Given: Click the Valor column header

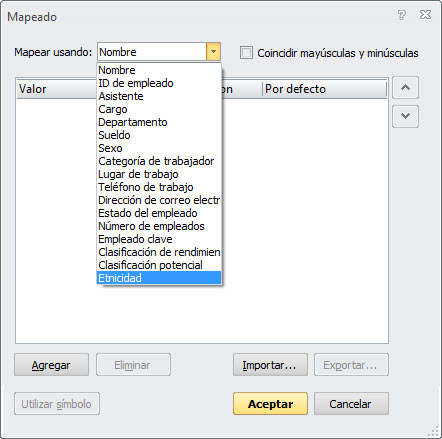Looking at the screenshot, I should coord(57,89).
